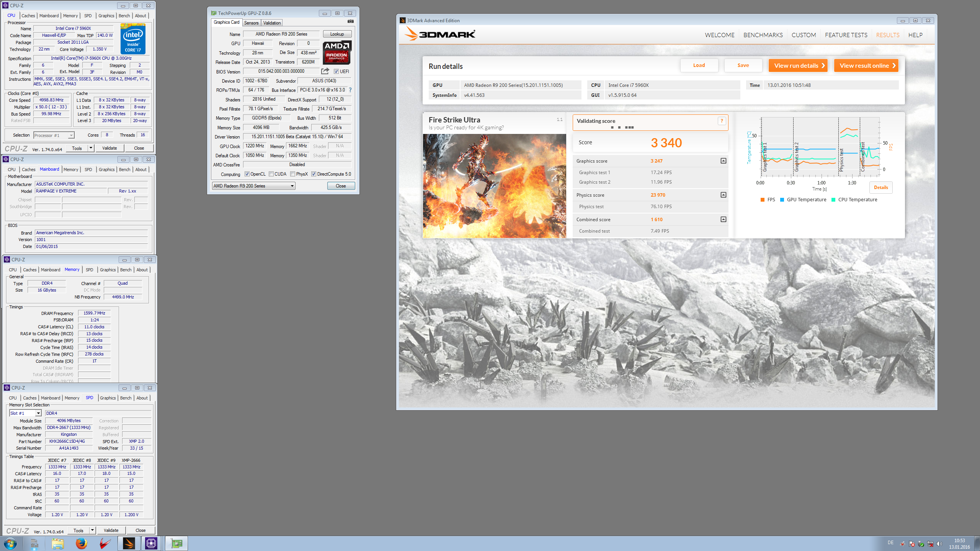The width and height of the screenshot is (980, 551).
Task: Click View run details chevron button
Action: (x=798, y=65)
